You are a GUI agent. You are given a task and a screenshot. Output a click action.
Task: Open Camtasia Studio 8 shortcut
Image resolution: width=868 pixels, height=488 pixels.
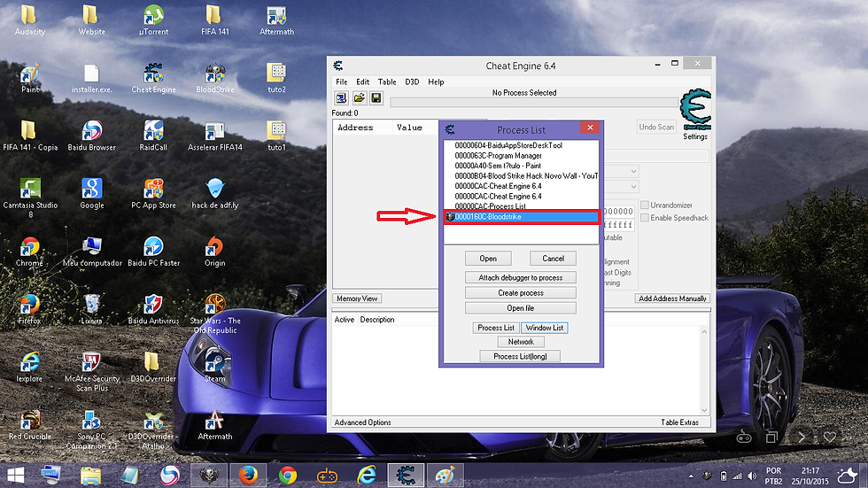pos(30,198)
